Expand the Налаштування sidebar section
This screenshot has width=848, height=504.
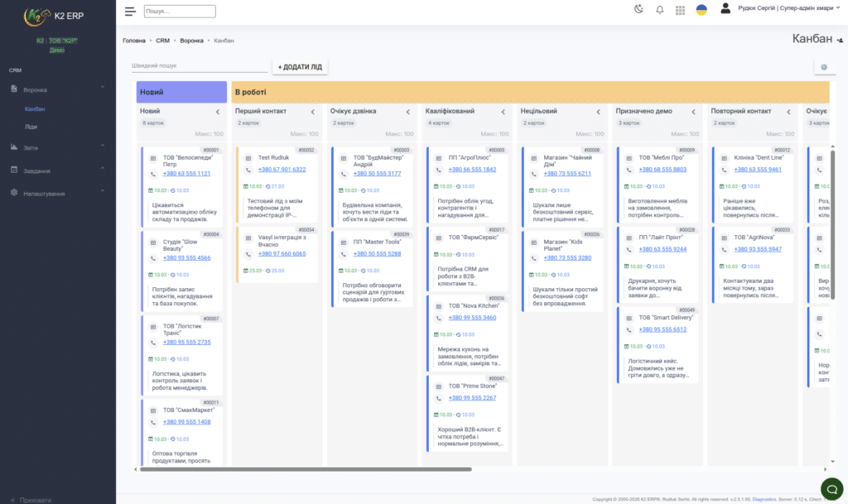(102, 191)
